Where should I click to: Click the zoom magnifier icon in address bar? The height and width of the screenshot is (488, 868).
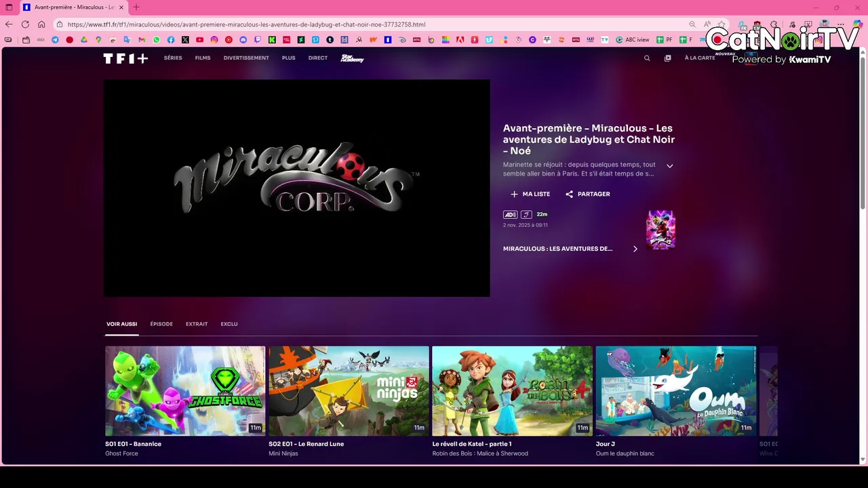pos(692,24)
